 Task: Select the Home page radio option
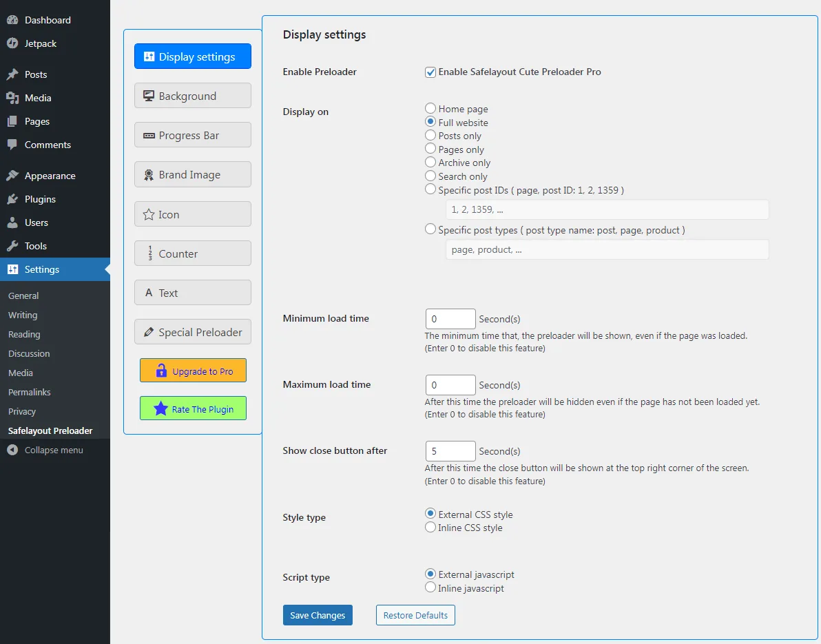430,108
